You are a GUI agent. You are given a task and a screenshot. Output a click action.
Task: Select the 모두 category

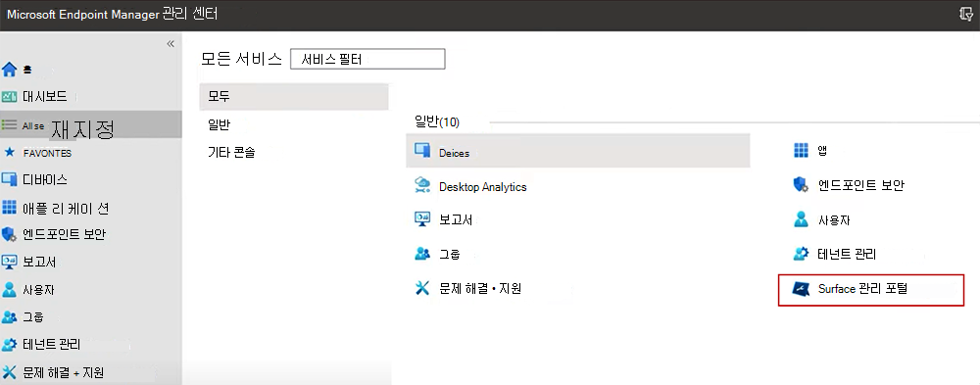(294, 97)
